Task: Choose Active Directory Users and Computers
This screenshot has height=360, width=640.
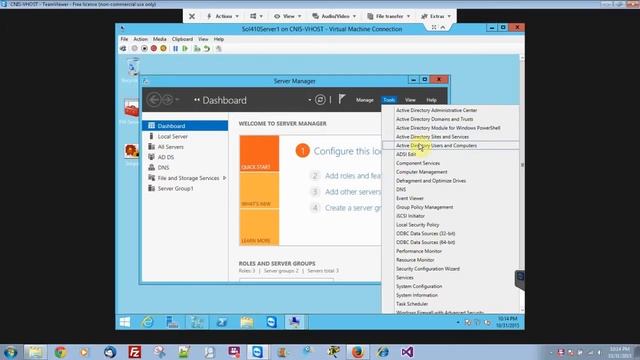Action: click(451, 145)
